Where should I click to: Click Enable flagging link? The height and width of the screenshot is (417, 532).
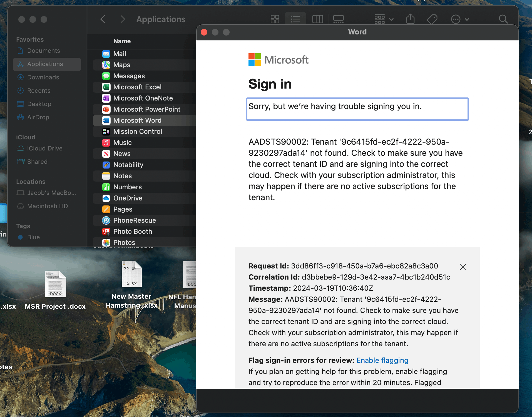click(x=382, y=360)
